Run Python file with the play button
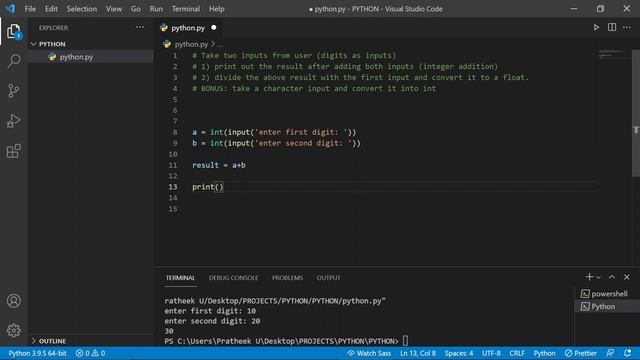Screen dimensions: 640x360 pos(596,28)
